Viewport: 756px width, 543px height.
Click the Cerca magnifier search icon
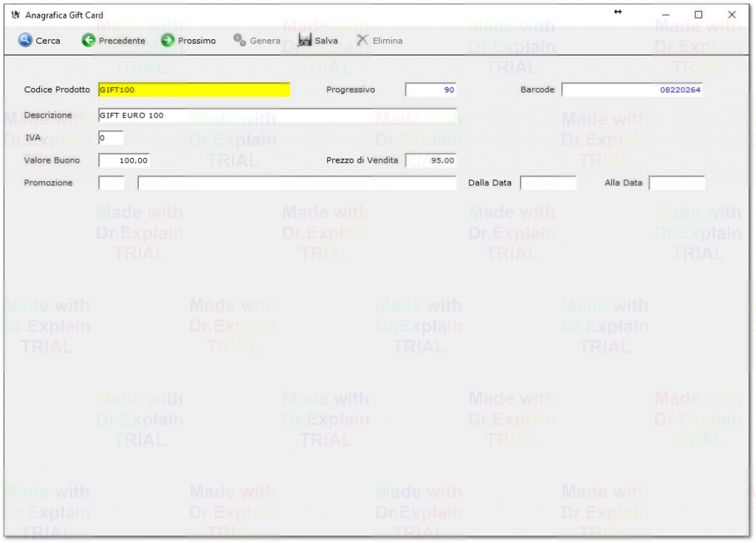(26, 41)
